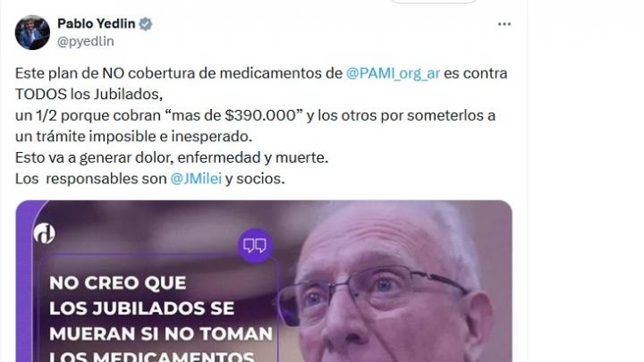This screenshot has height=362, width=644.
Task: Open Pablo Yedlin's profile avatar
Action: coord(32,32)
